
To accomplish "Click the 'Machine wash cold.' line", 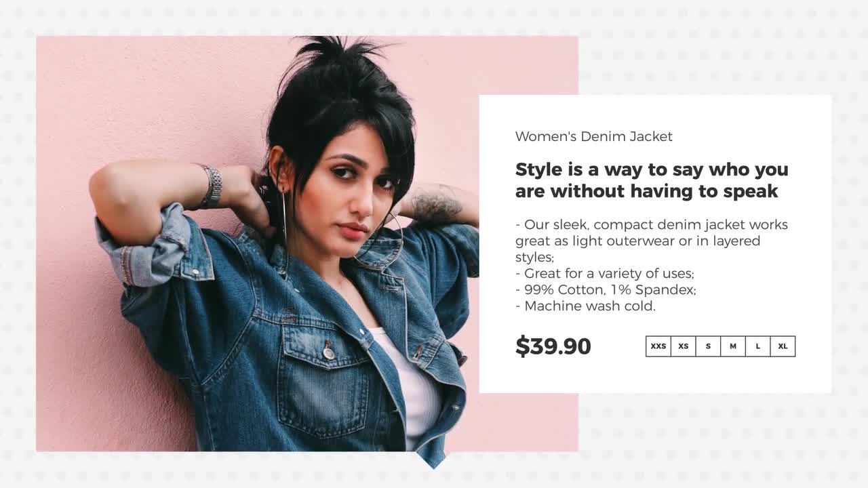I will click(x=585, y=306).
